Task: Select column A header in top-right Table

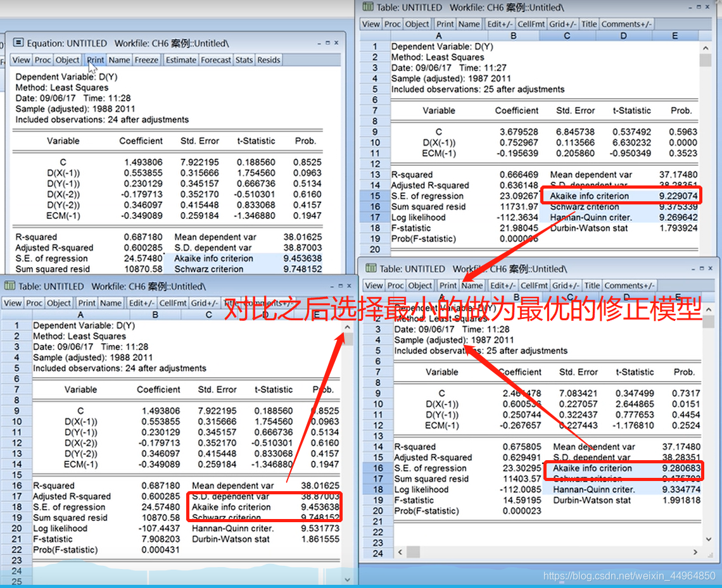Action: 438,36
